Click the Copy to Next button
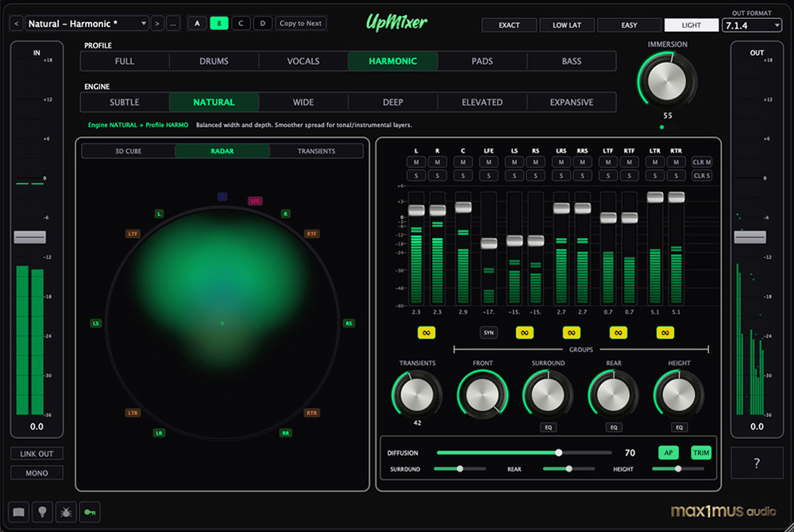 pyautogui.click(x=301, y=24)
